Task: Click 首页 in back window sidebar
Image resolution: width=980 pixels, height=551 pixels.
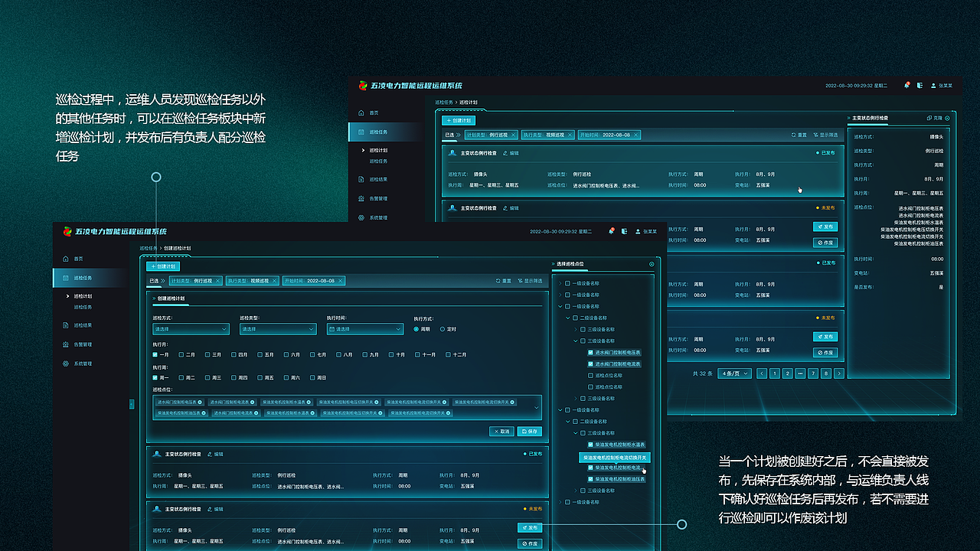Action: point(374,112)
